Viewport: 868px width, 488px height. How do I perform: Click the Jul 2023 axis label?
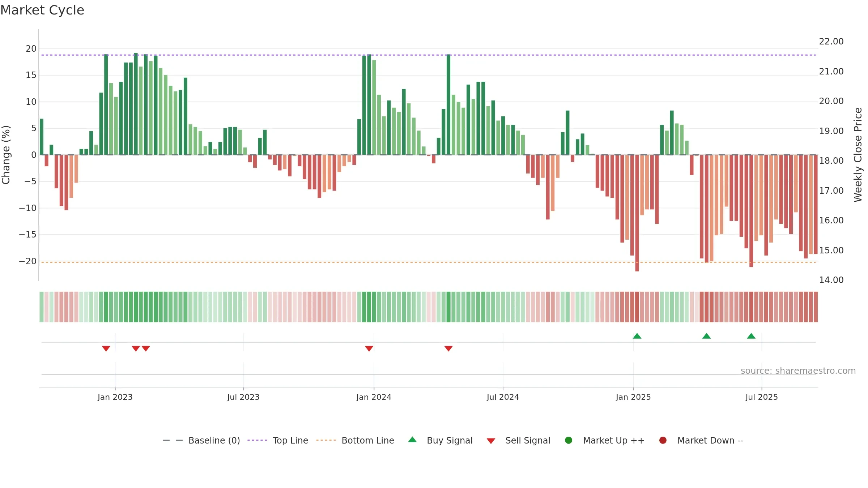[x=243, y=397]
